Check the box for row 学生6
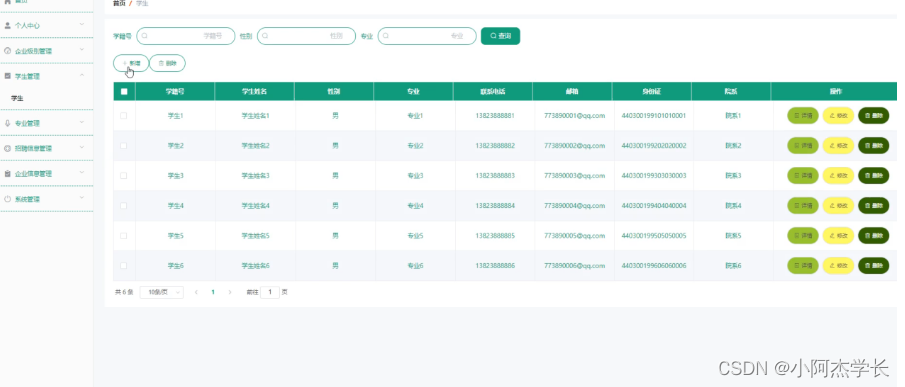Screen dimensions: 905x387 pyautogui.click(x=124, y=265)
